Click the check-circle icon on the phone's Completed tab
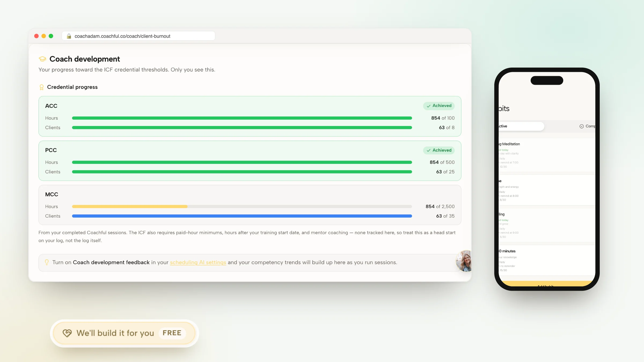This screenshot has width=644, height=362. pos(581,126)
